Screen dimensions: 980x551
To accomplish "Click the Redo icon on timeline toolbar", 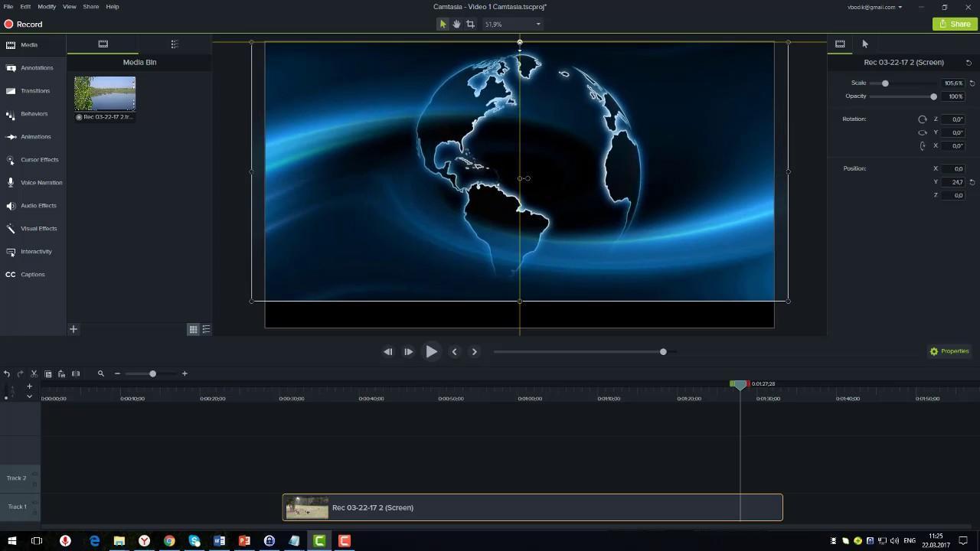I will (x=20, y=373).
